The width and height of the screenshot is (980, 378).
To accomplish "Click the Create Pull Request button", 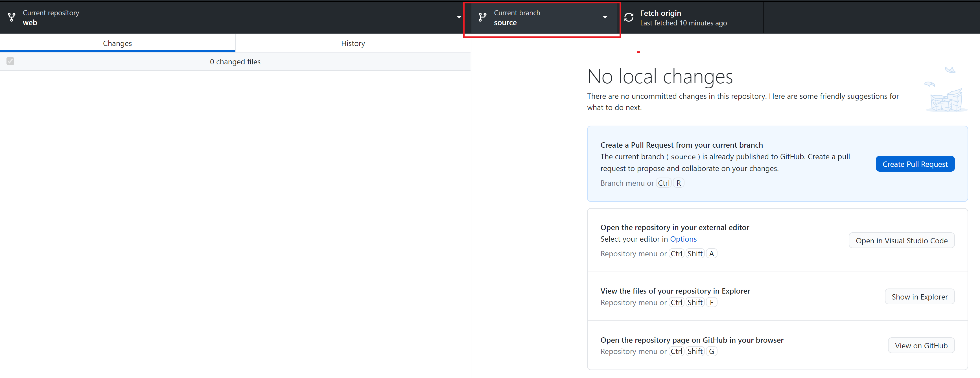I will point(915,164).
